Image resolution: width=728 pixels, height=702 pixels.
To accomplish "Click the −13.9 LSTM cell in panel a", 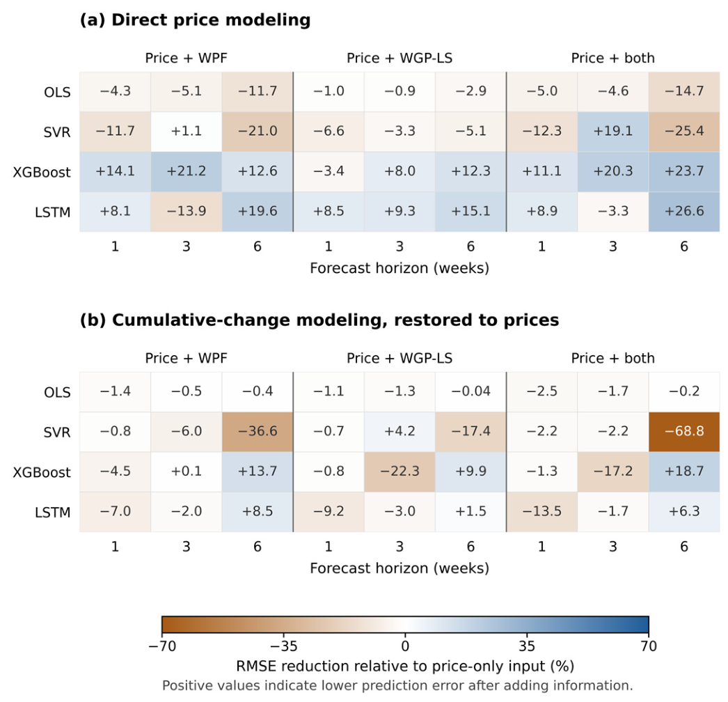I will point(187,212).
